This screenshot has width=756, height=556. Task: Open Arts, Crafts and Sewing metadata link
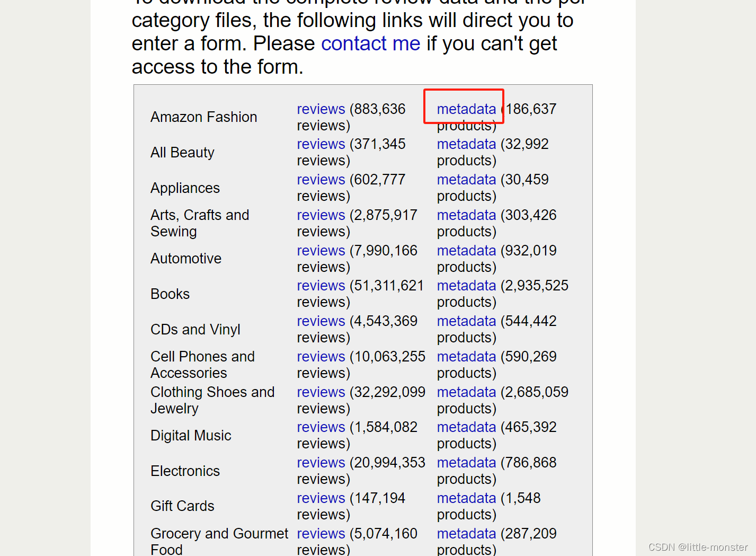point(466,215)
